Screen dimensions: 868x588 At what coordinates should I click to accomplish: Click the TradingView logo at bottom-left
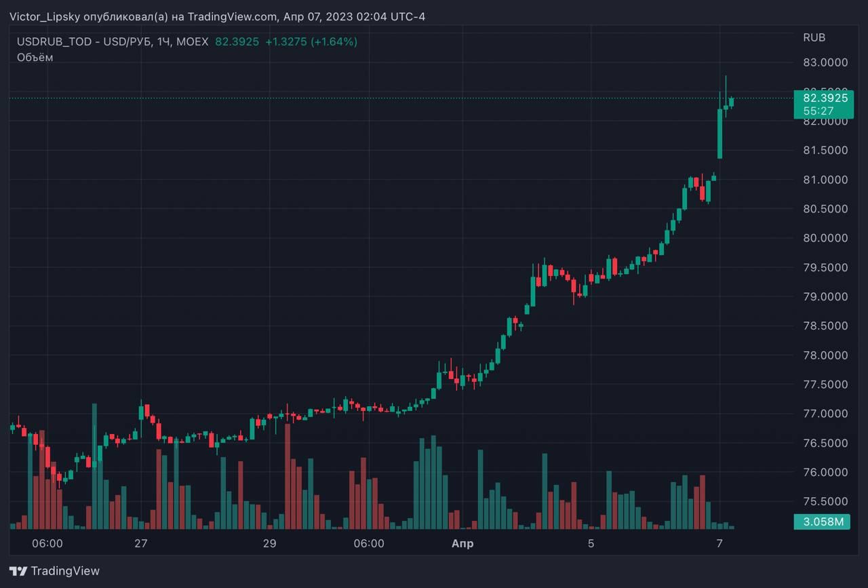(x=54, y=571)
